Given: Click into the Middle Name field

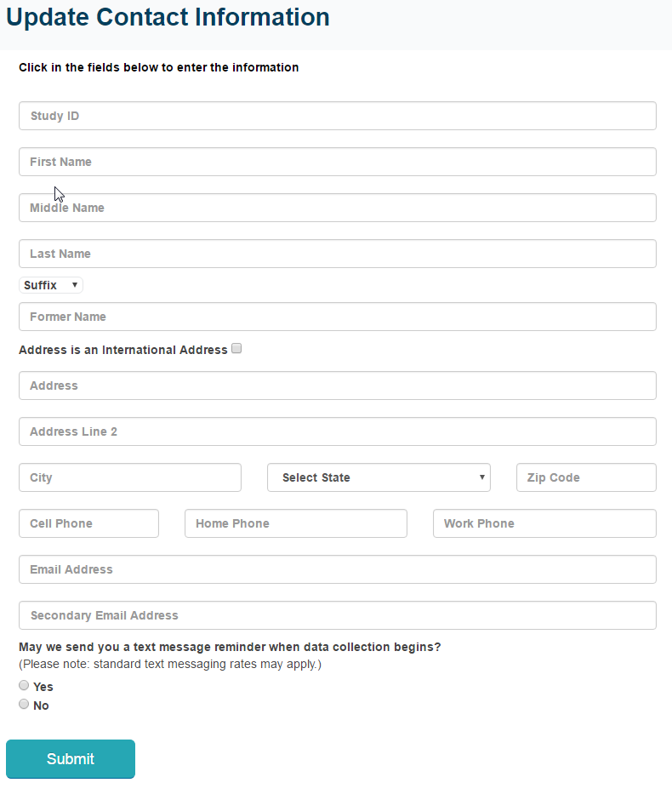Looking at the screenshot, I should 337,208.
